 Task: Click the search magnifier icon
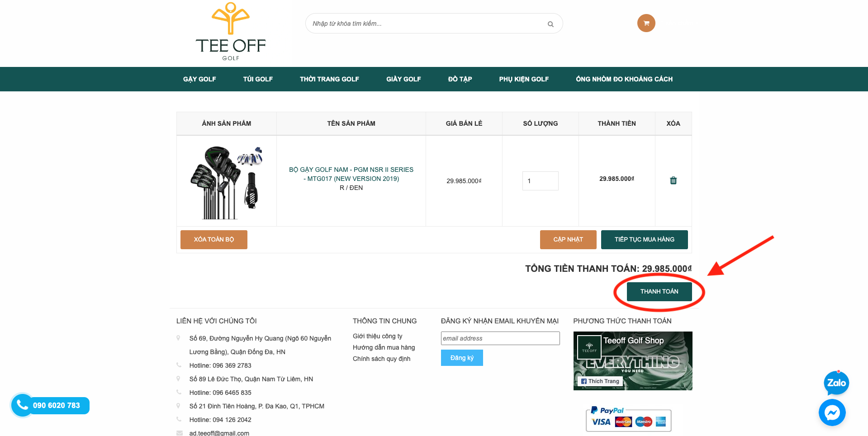coord(550,24)
